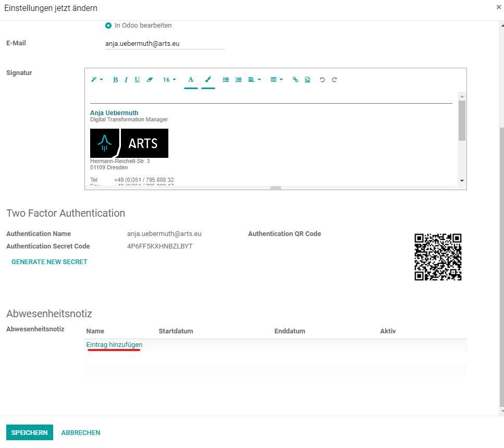Close the Einstellungen dialog with X
504x448 pixels.
499,7
